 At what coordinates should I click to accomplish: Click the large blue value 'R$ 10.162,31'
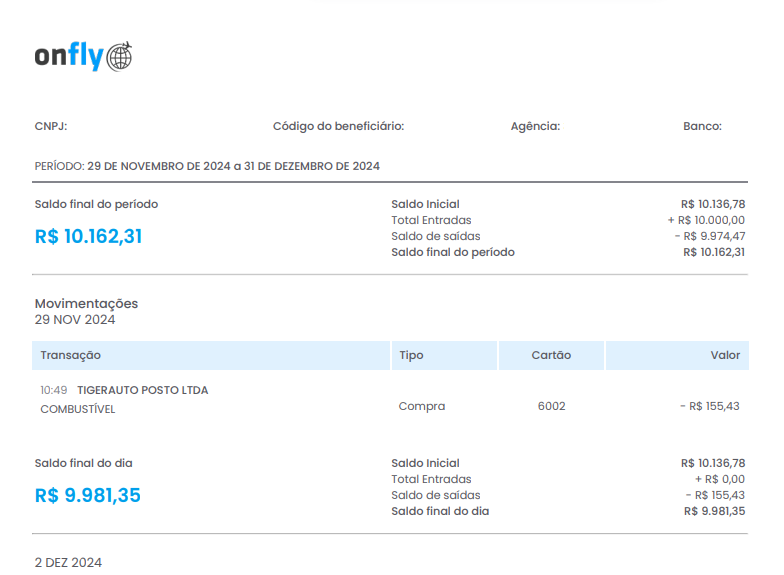(x=88, y=236)
